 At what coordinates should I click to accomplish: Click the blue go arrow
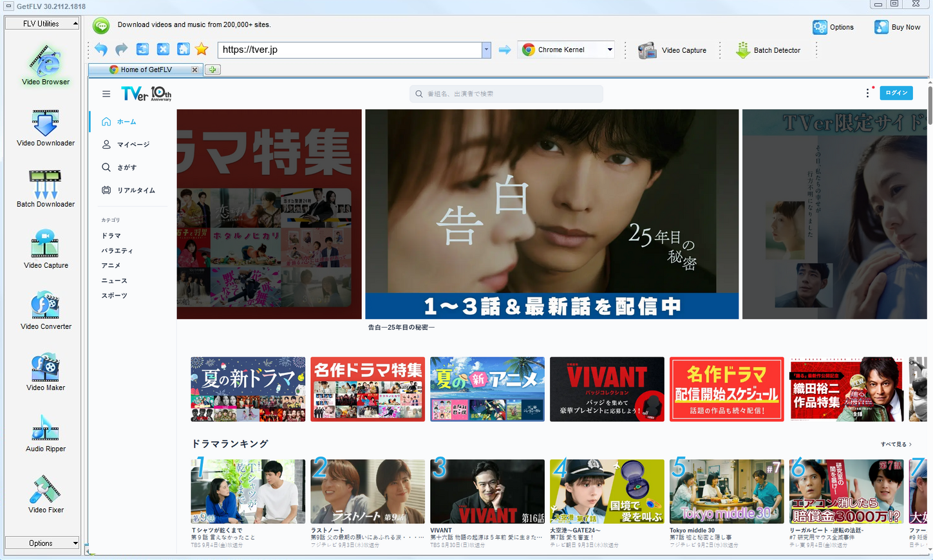coord(505,50)
